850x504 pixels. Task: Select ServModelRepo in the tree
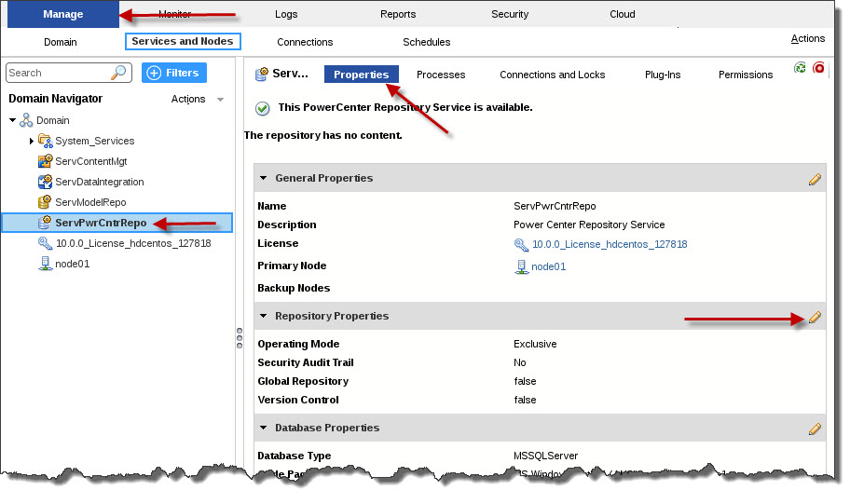[90, 202]
